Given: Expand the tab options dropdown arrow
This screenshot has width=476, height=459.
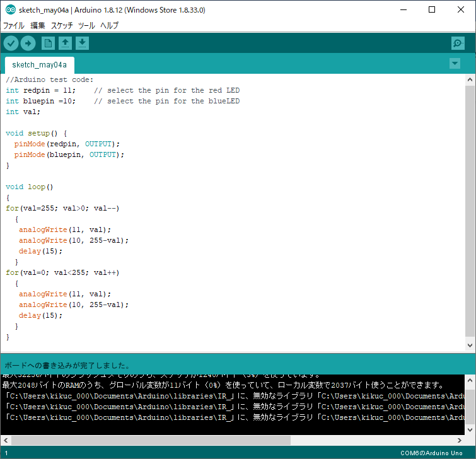Looking at the screenshot, I should pyautogui.click(x=455, y=64).
